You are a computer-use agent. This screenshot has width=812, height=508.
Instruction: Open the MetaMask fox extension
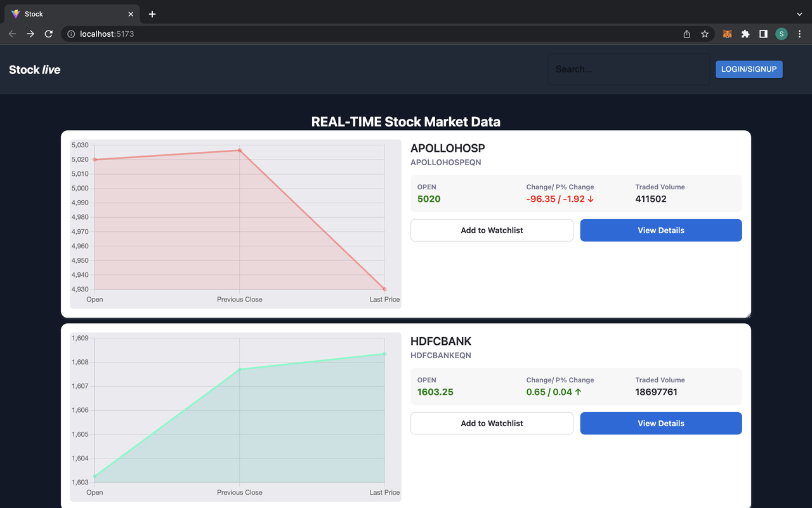pos(727,34)
